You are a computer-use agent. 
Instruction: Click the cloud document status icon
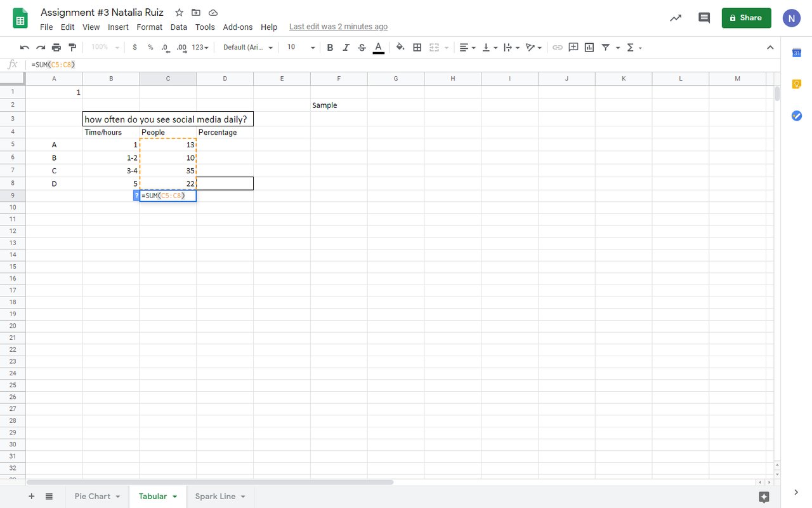coord(213,13)
